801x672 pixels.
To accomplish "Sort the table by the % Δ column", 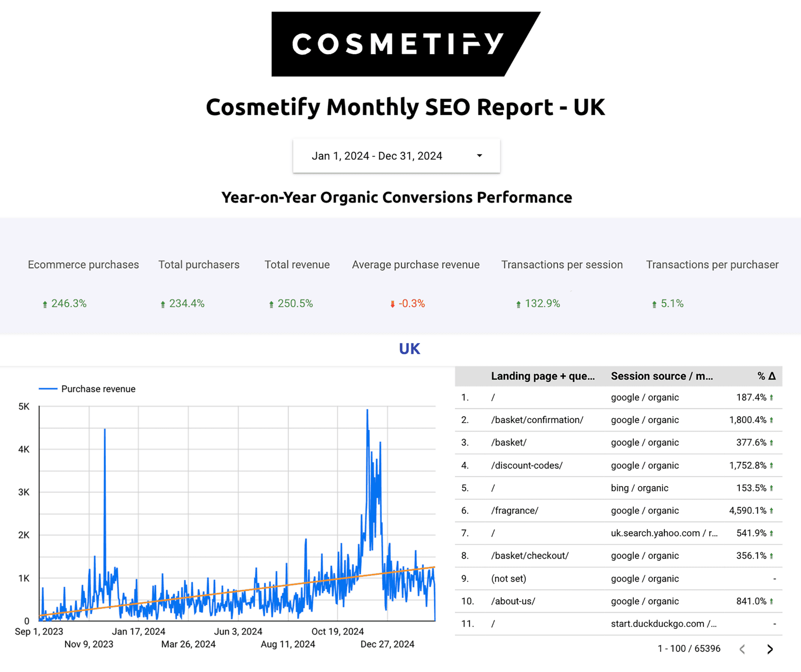I will tap(765, 376).
